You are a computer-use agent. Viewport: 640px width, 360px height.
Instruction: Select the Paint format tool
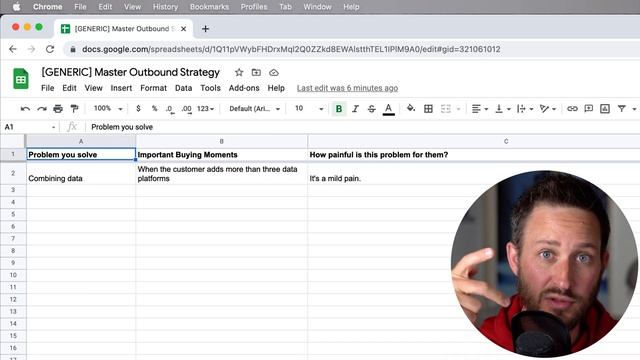click(74, 109)
